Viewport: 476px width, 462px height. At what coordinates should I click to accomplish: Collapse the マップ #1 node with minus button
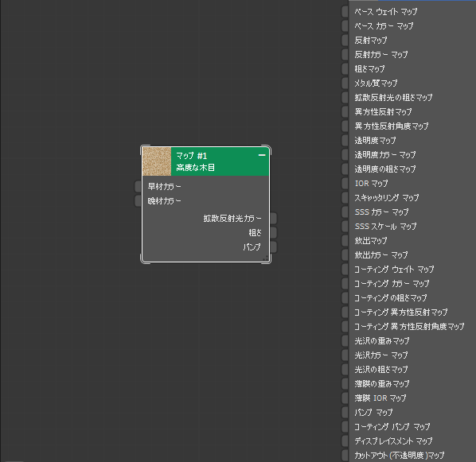262,155
